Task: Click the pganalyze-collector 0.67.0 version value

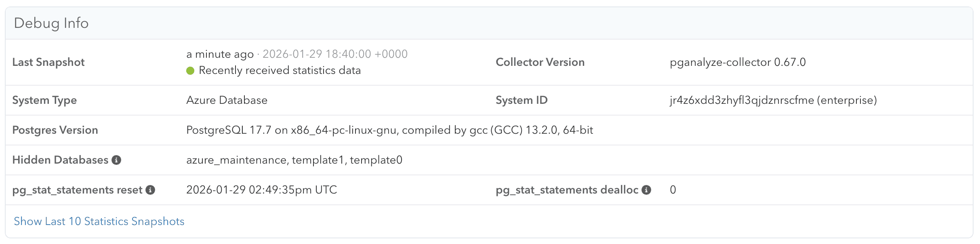Action: 737,62
